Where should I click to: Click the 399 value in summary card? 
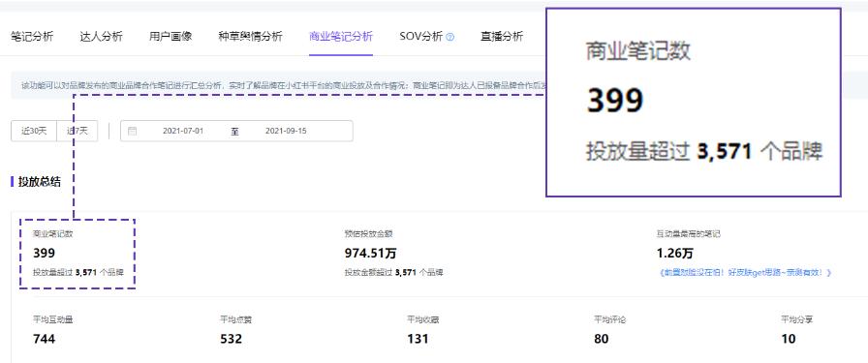(45, 254)
